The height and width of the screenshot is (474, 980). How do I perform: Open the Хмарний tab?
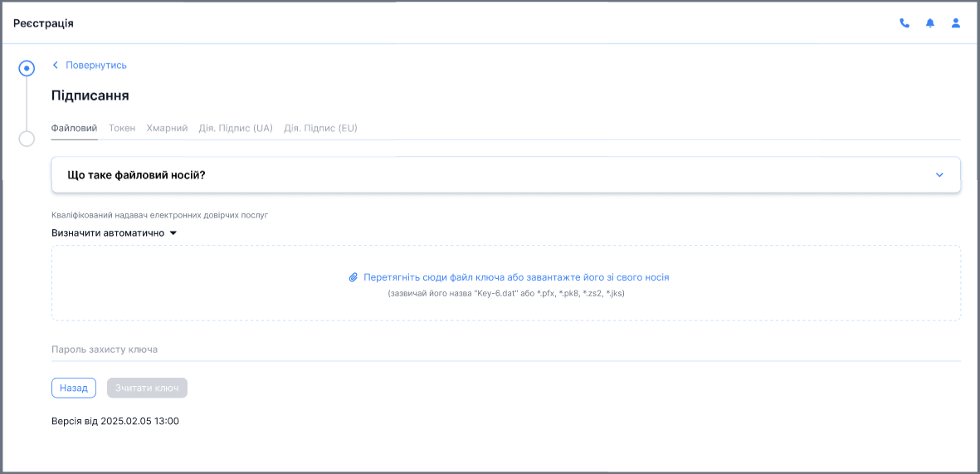coord(167,129)
